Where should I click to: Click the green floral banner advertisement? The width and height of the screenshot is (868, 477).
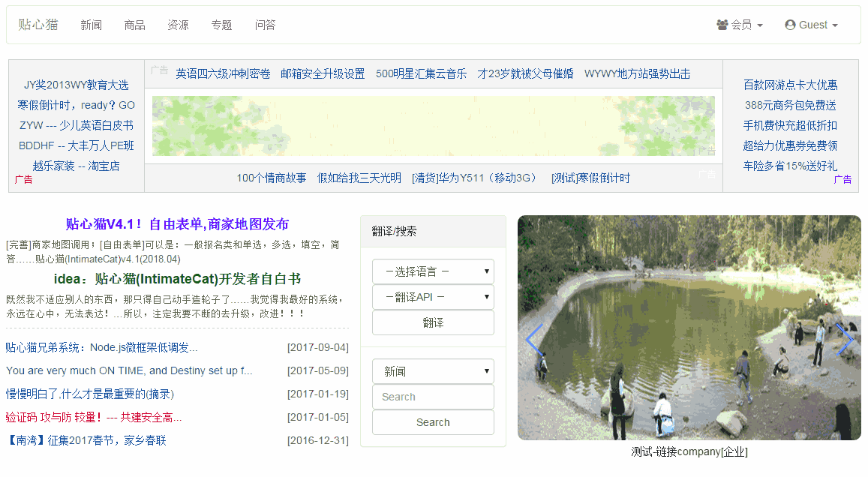pyautogui.click(x=433, y=125)
